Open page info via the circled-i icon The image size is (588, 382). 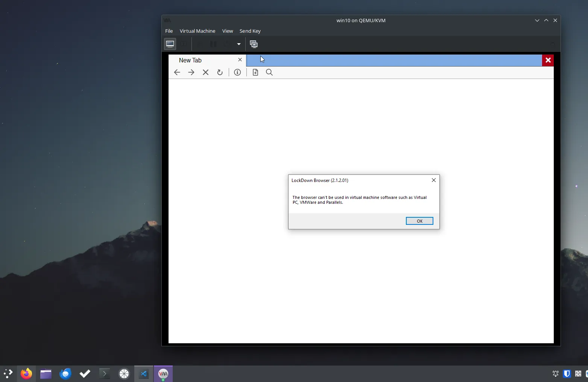tap(237, 72)
